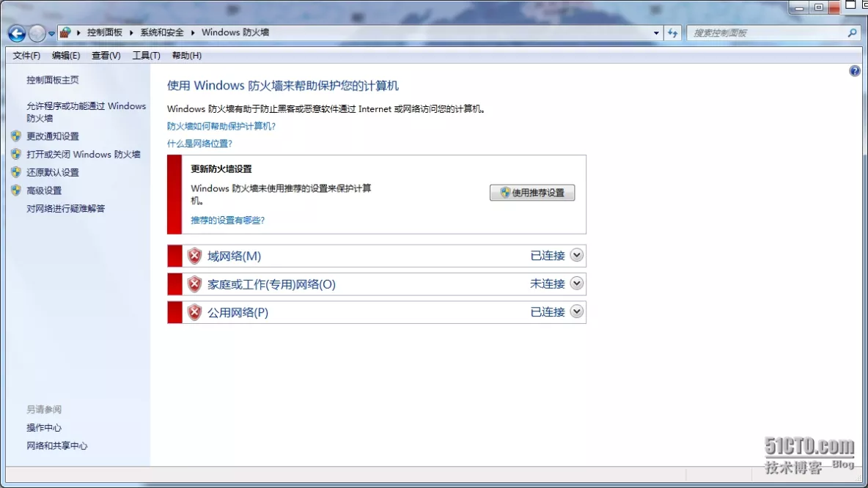Open the 查看(V) menu
Image resolution: width=868 pixels, height=488 pixels.
106,56
